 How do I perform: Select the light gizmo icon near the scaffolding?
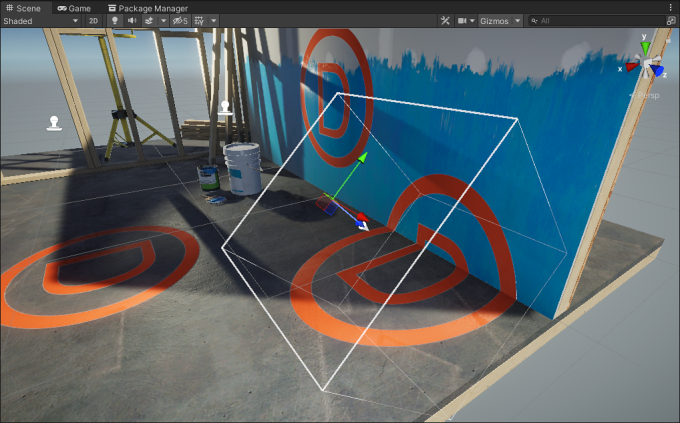tap(226, 107)
